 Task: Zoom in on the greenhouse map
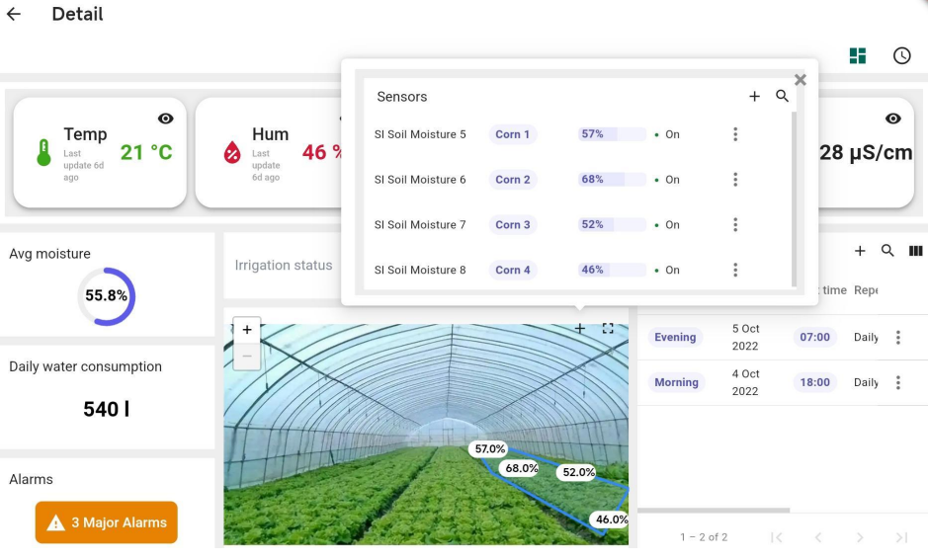click(247, 331)
